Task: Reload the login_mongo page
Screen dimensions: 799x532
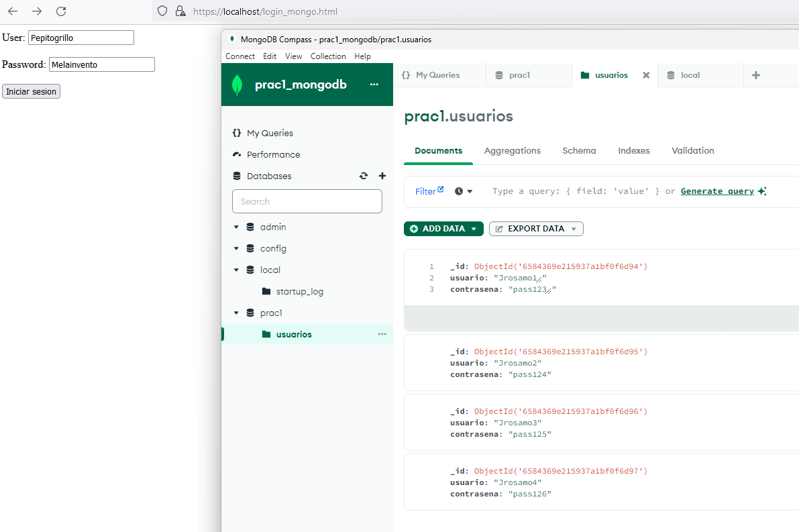Action: [x=61, y=11]
